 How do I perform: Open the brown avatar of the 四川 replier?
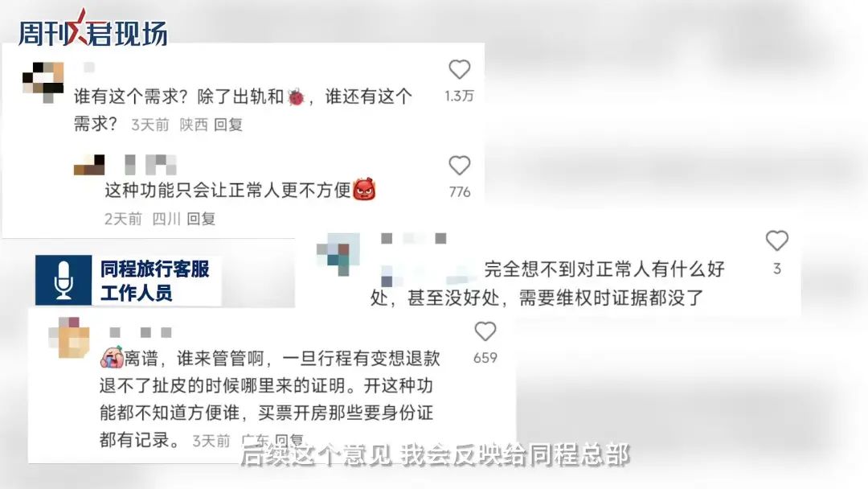[x=89, y=165]
